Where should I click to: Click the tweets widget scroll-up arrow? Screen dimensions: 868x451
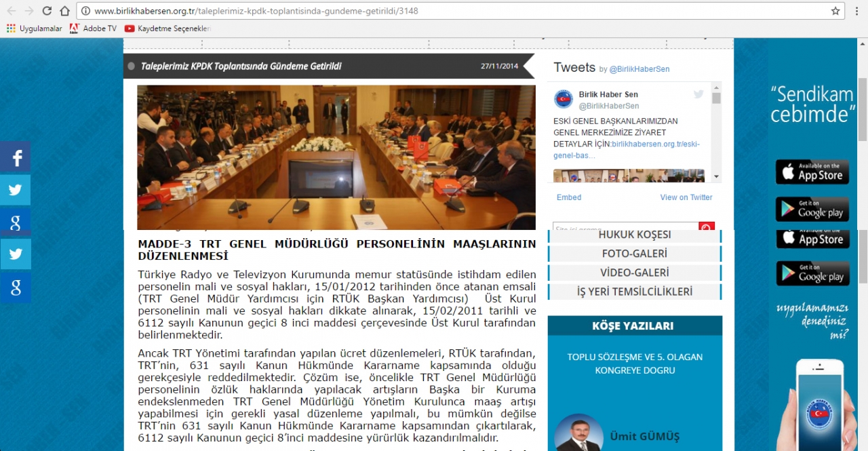(x=716, y=87)
